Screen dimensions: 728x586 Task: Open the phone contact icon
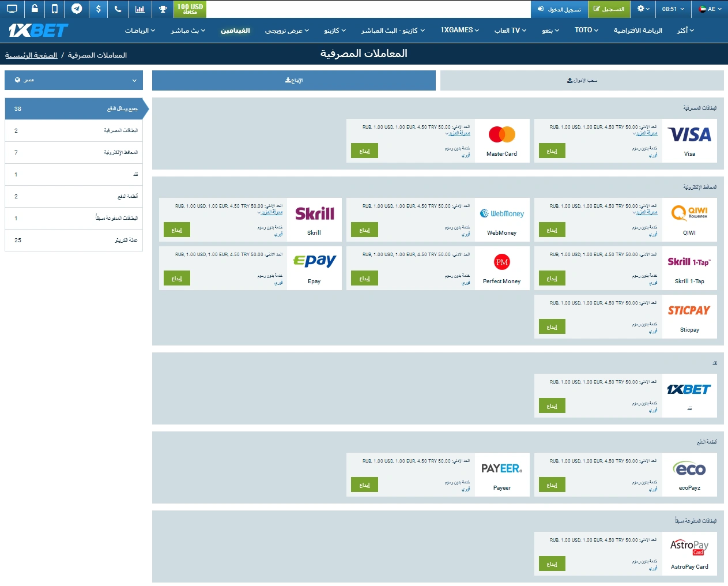point(119,9)
